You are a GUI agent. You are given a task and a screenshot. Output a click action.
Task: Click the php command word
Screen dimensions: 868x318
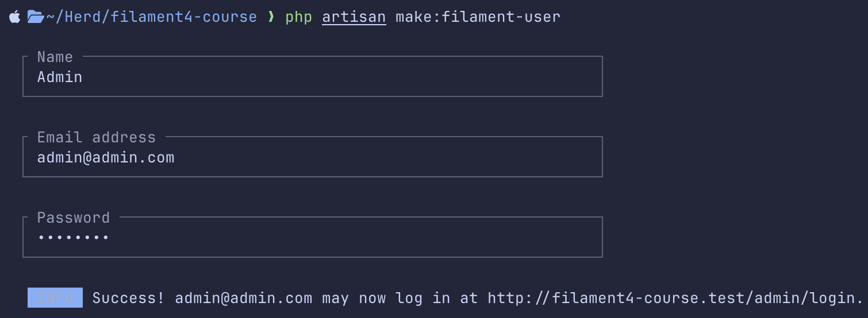pyautogui.click(x=299, y=17)
